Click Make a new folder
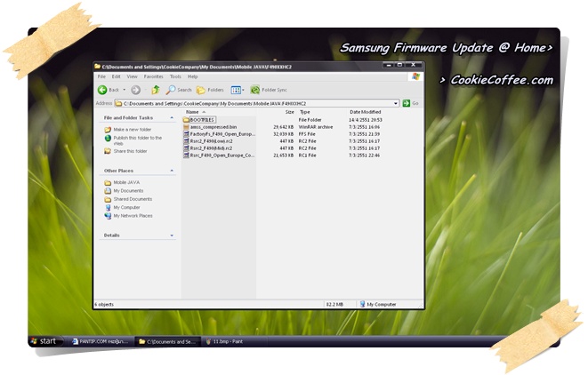 pyautogui.click(x=133, y=130)
